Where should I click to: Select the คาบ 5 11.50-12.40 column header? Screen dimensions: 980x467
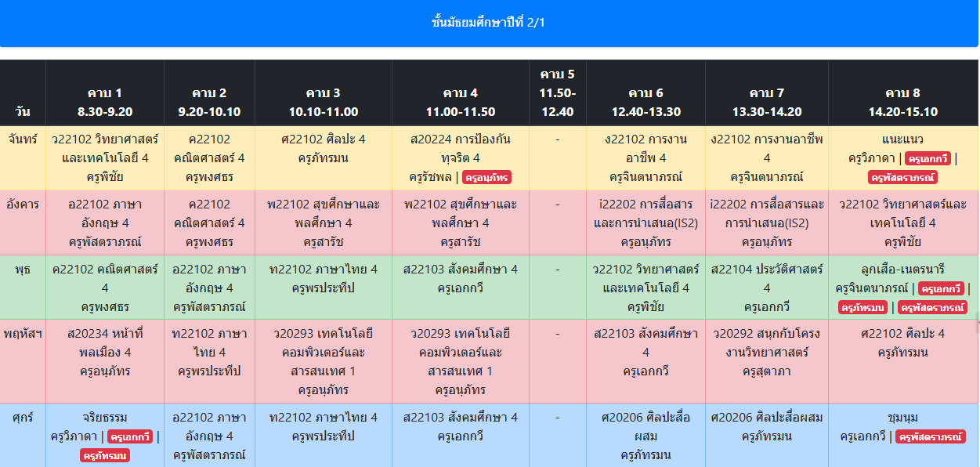point(557,92)
